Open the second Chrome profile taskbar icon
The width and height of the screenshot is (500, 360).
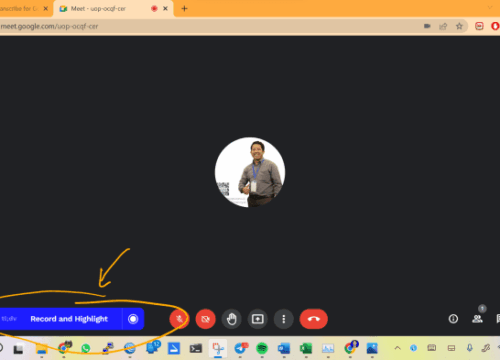(x=350, y=348)
